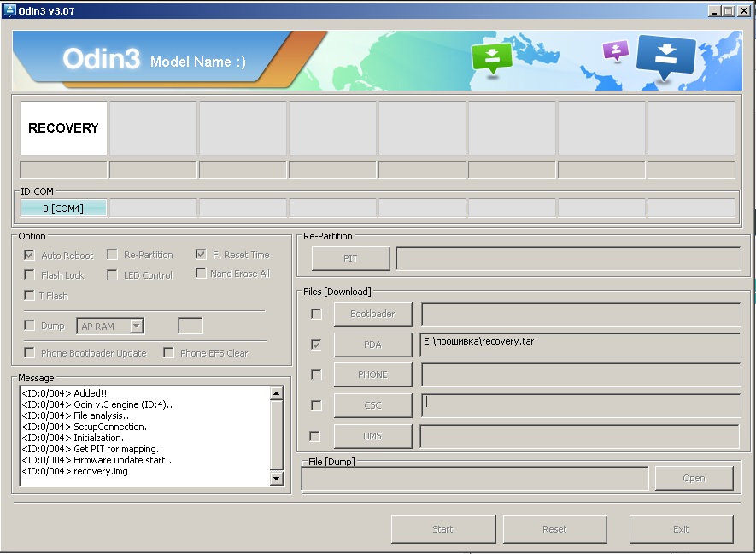Image resolution: width=756 pixels, height=554 pixels.
Task: Click the PDA file button
Action: pyautogui.click(x=372, y=345)
